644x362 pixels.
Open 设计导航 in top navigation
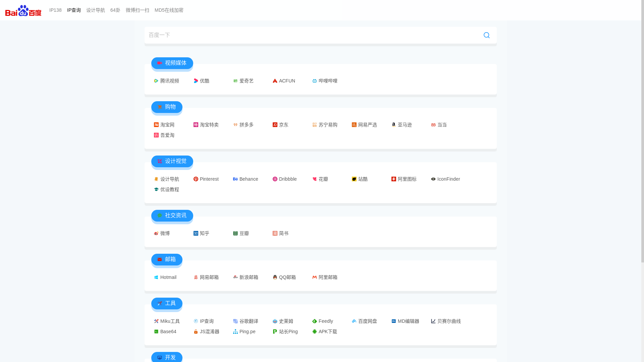[96, 10]
